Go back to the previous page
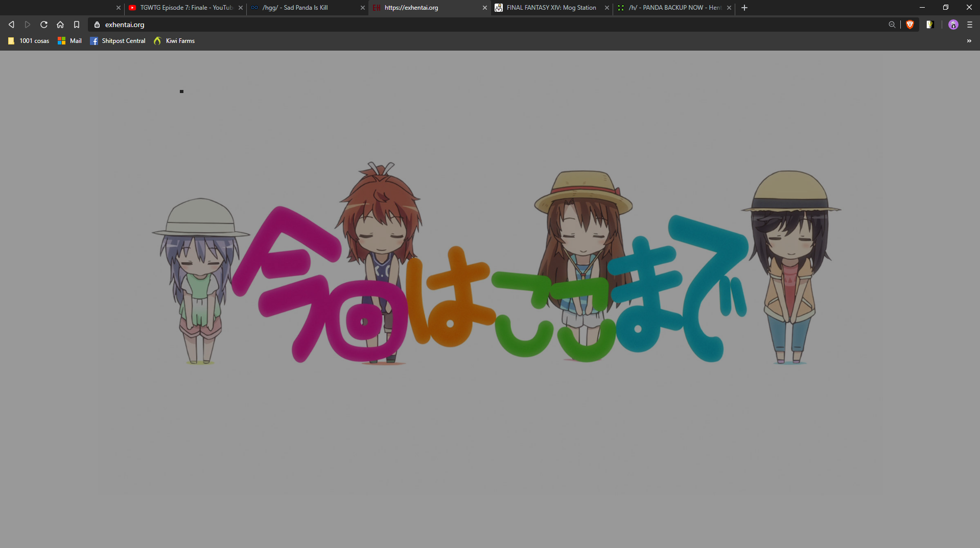Screen dimensions: 980x548 (11, 25)
